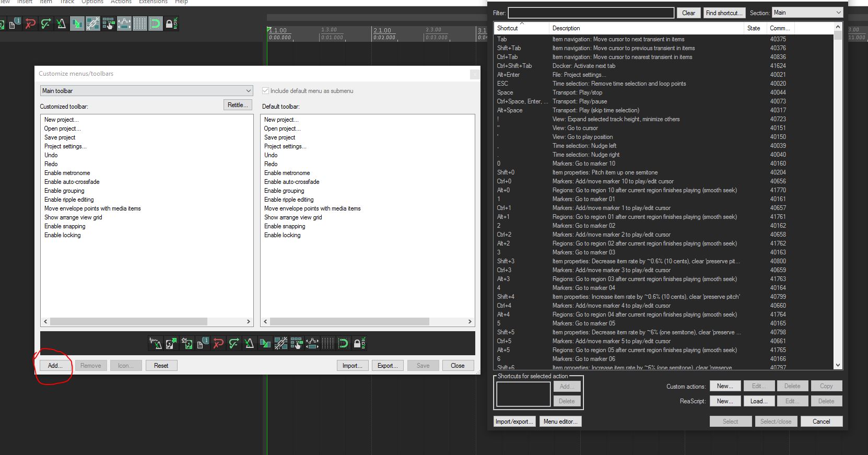Viewport: 868px width, 455px height.
Task: Click the State column header
Action: pyautogui.click(x=755, y=28)
